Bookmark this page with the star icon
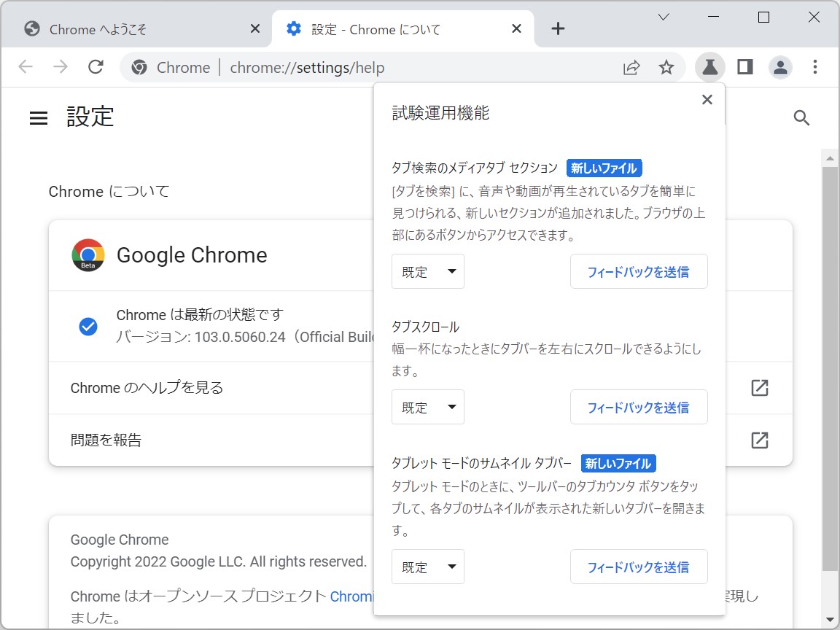Image resolution: width=840 pixels, height=630 pixels. point(666,66)
